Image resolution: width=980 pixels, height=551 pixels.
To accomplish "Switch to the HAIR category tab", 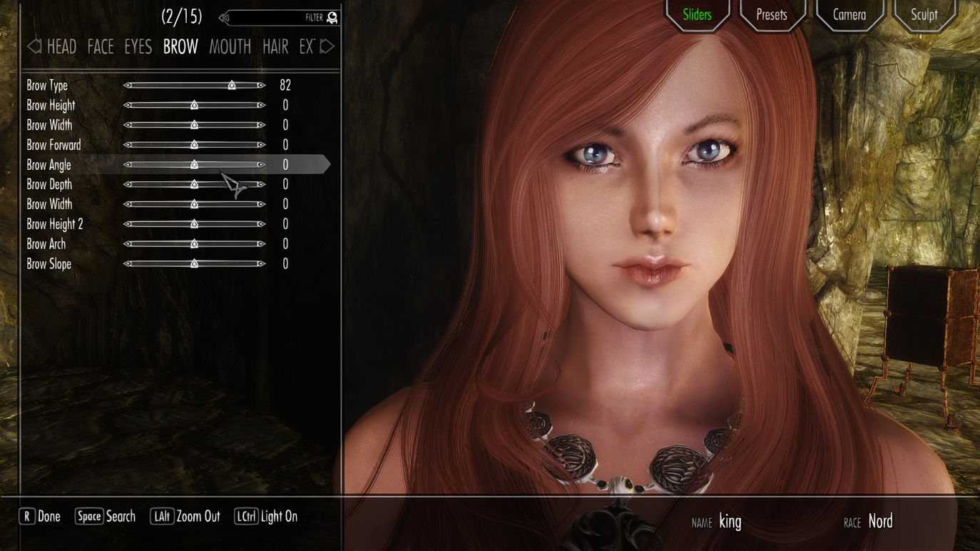I will click(x=275, y=47).
